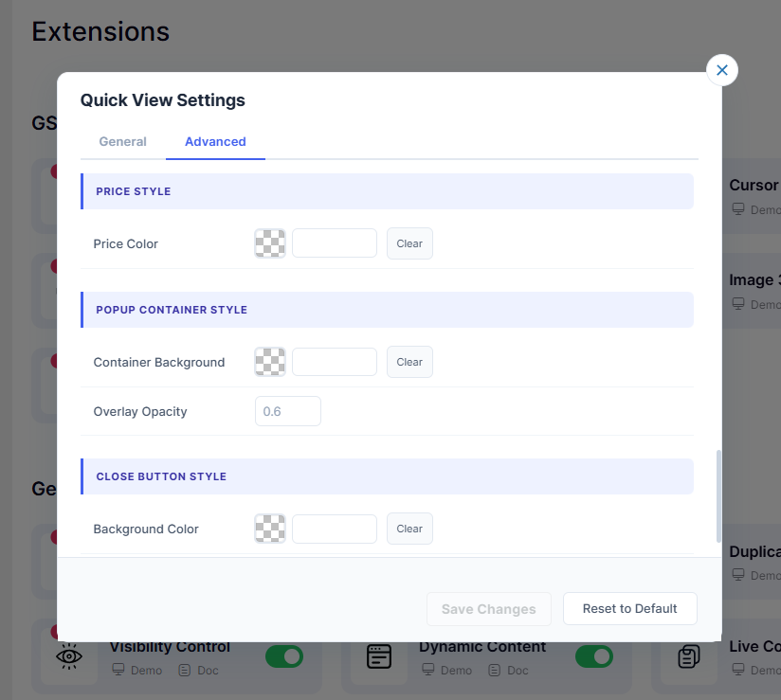781x700 pixels.
Task: Click the Doc icon under Visibility Control
Action: (184, 671)
